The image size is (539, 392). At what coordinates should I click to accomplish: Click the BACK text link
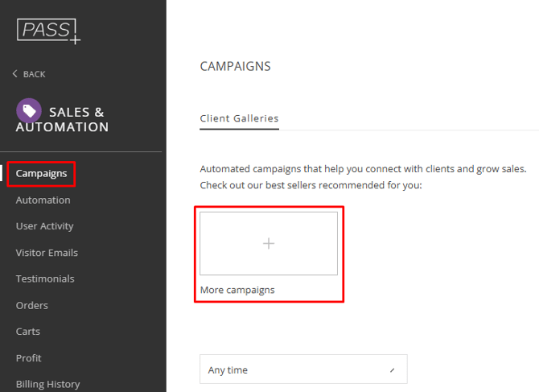[x=35, y=74]
